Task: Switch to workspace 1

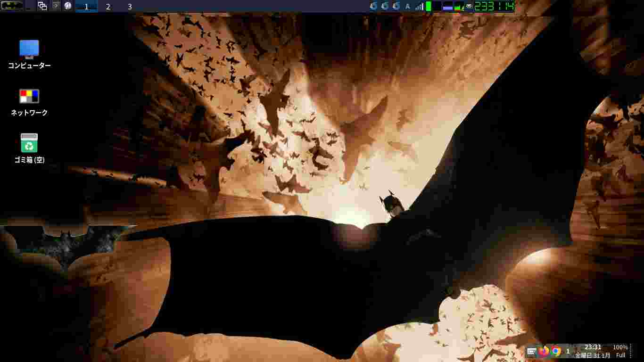Action: [x=86, y=7]
